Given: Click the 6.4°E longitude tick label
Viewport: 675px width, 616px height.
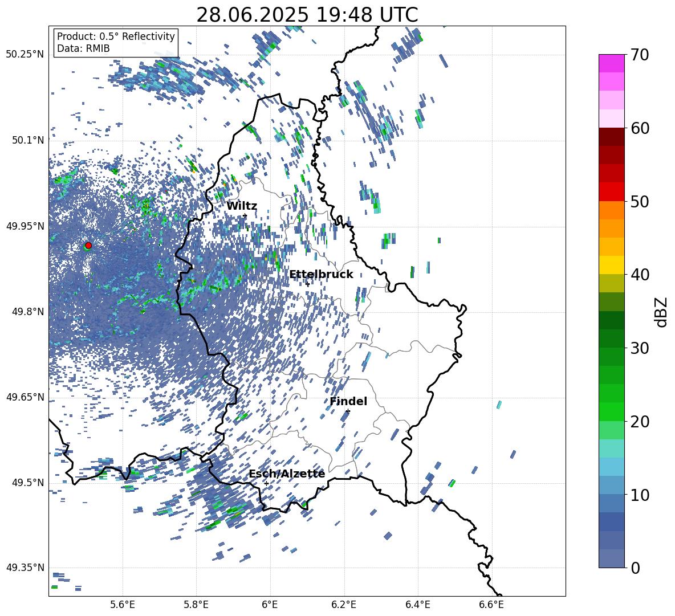Looking at the screenshot, I should (417, 605).
